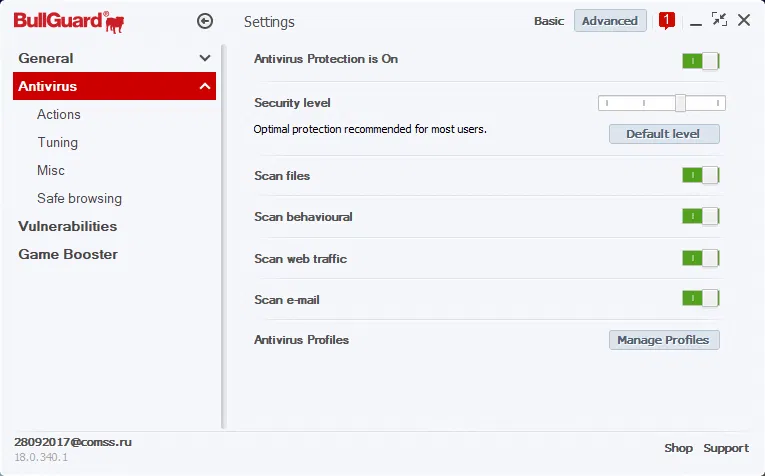Click the BullGuard logo
This screenshot has height=476, width=765.
[x=69, y=20]
